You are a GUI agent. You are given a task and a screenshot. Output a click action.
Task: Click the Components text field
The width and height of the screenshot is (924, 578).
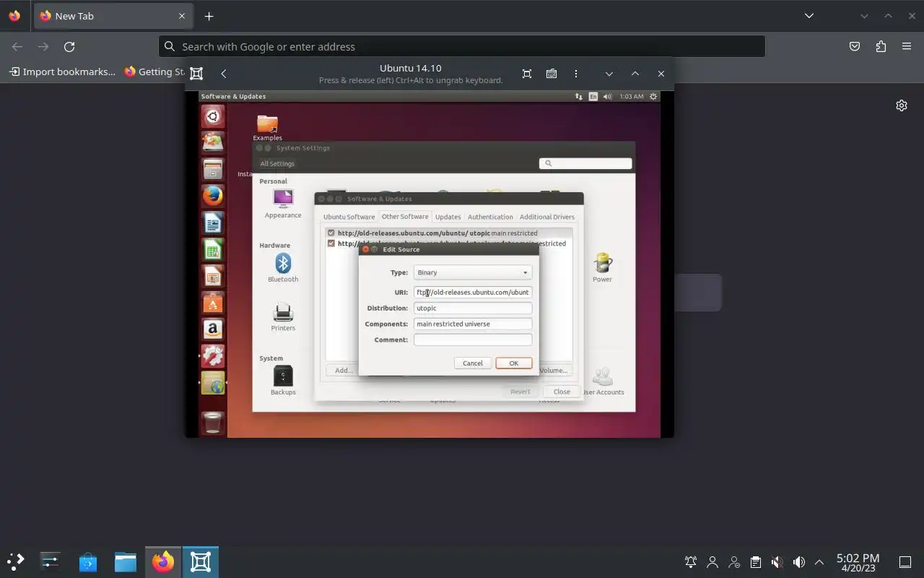[473, 324]
